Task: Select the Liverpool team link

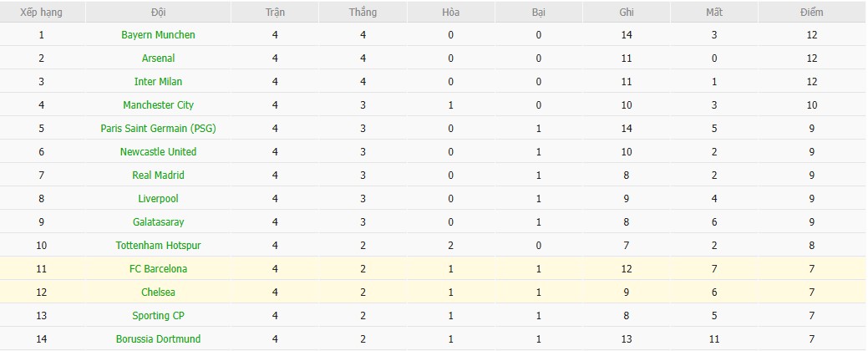Action: click(x=158, y=199)
